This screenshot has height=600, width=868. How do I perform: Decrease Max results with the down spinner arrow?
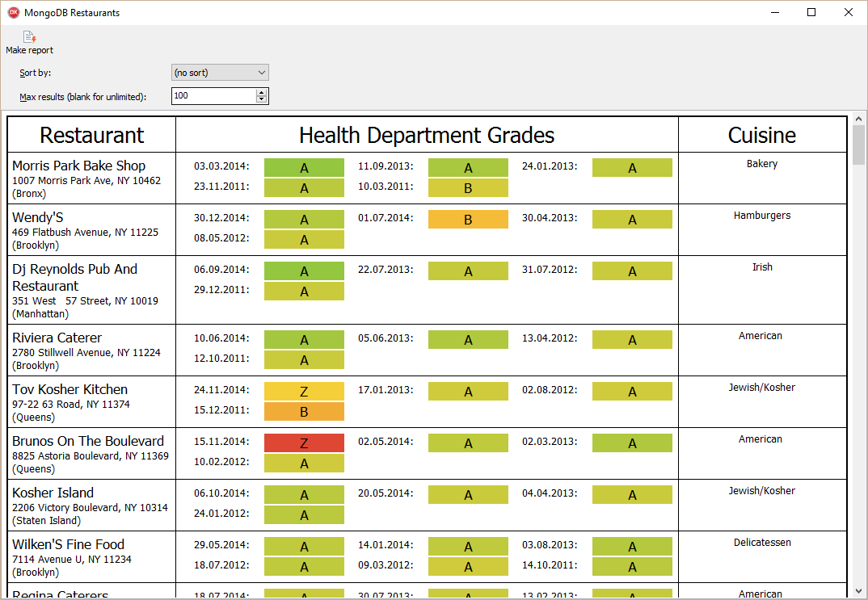point(261,100)
